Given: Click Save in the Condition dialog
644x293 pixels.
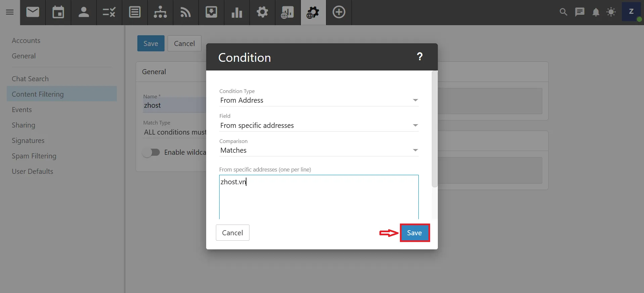Looking at the screenshot, I should click(414, 233).
